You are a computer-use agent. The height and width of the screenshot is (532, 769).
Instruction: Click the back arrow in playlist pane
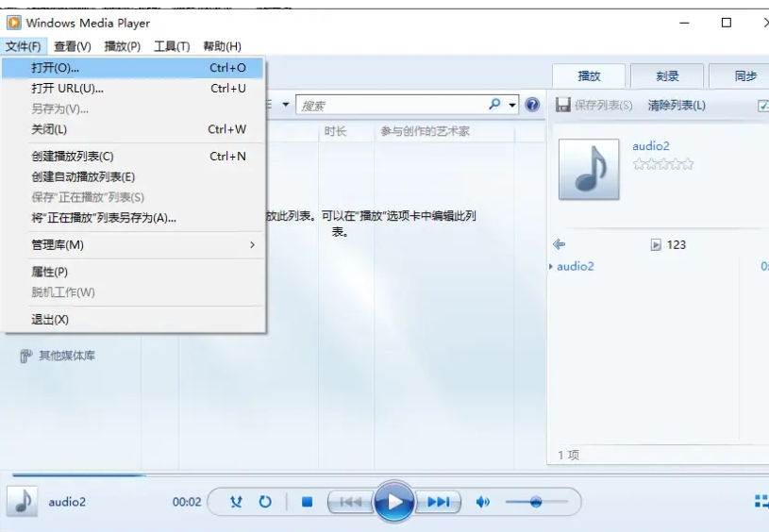point(560,244)
